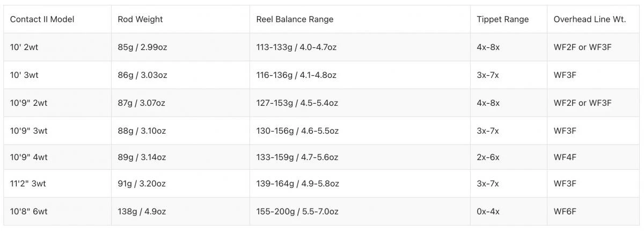Select the 10' 2wt model cell
The height and width of the screenshot is (231, 644).
pos(24,47)
